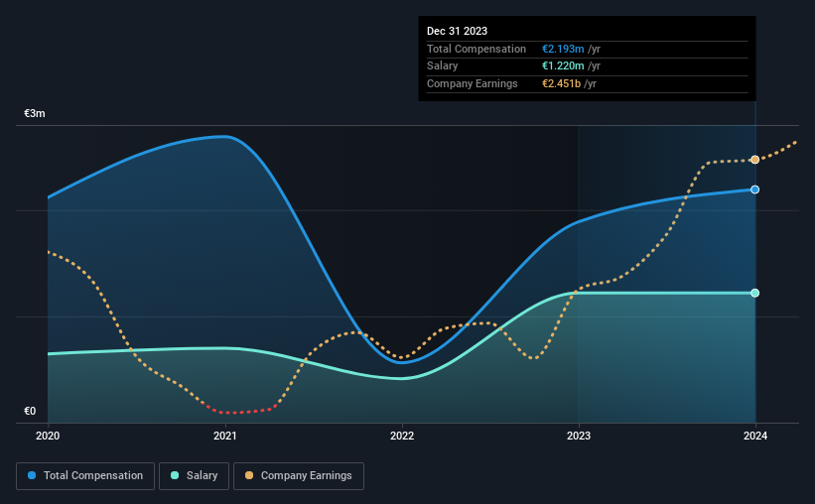815x504 pixels.
Task: Click the €3m y-axis label
Action: pos(35,113)
